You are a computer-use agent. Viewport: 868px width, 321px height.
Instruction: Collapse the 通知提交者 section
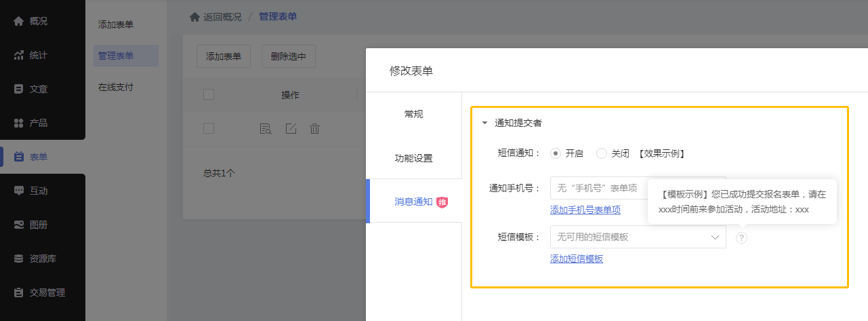pos(484,124)
